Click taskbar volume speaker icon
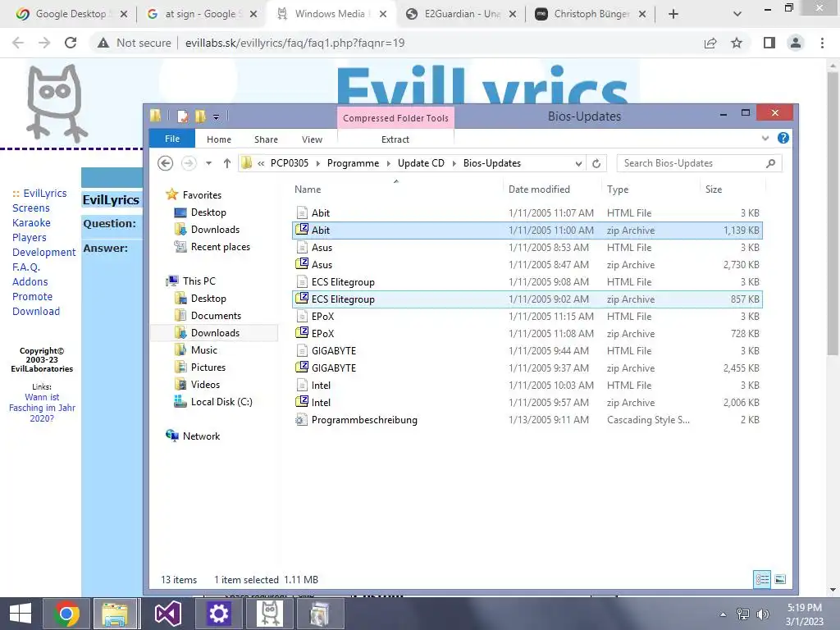Screen dimensions: 840x630 coord(762,614)
